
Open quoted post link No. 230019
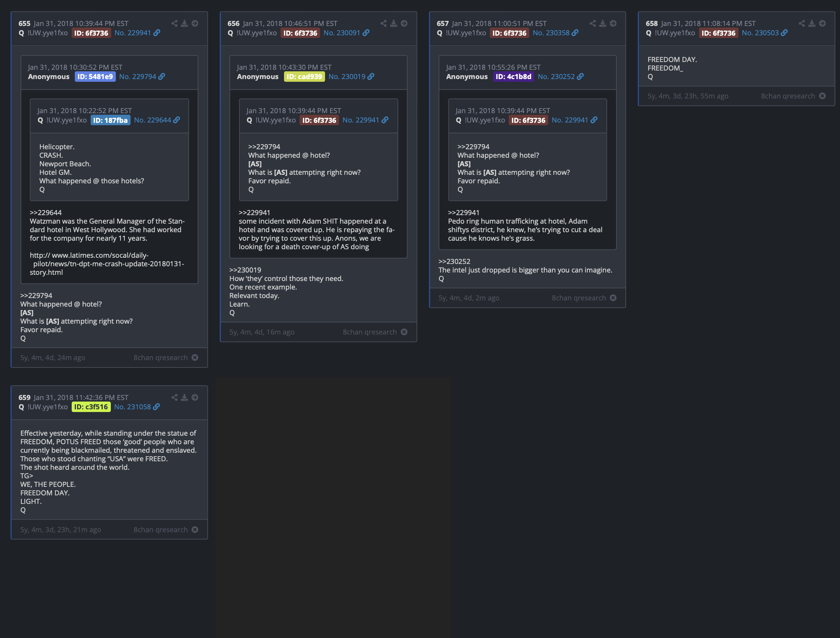point(351,77)
